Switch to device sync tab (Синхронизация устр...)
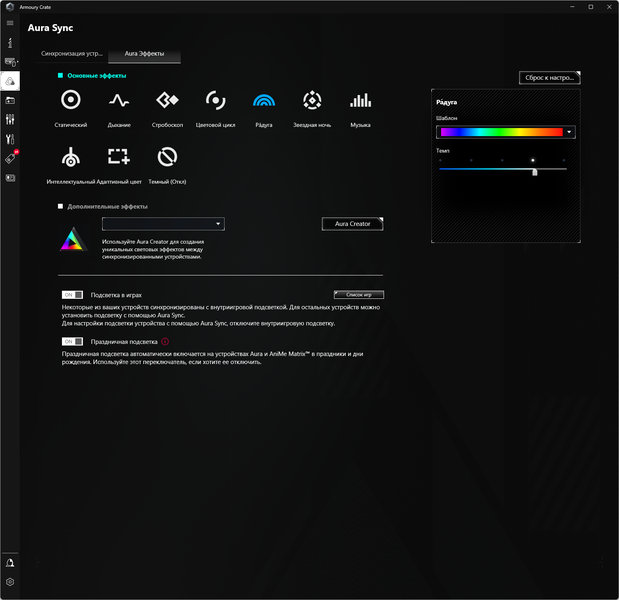This screenshot has width=619, height=600. click(x=72, y=54)
